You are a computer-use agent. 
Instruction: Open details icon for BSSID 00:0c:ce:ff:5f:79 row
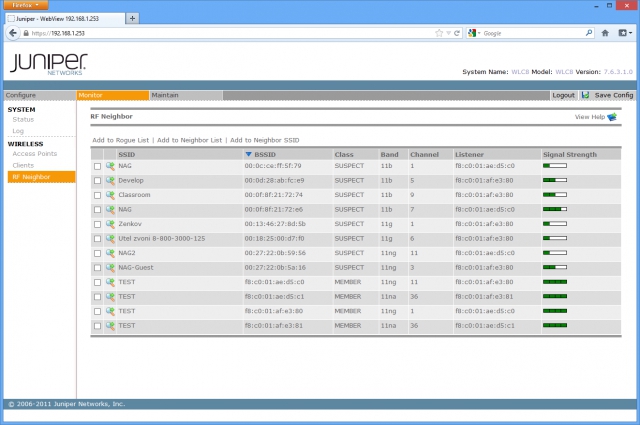click(x=110, y=166)
